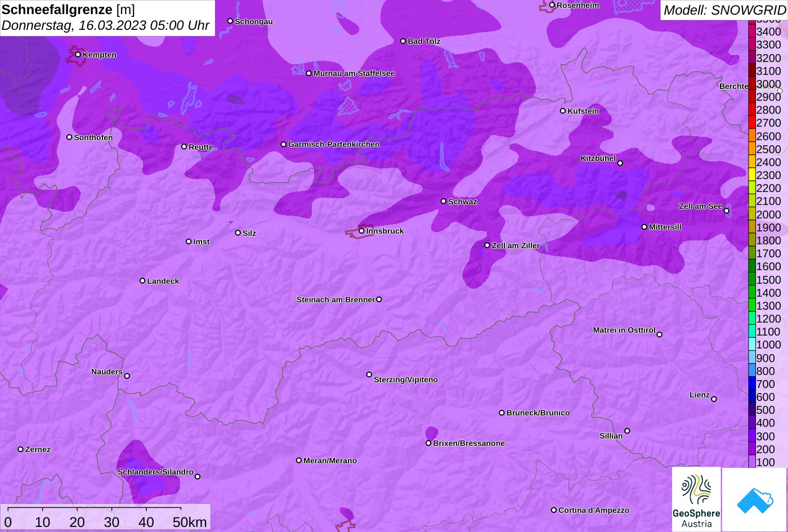This screenshot has height=532, width=788.
Task: Select the 2300 m yellow legend swatch
Action: coord(752,175)
